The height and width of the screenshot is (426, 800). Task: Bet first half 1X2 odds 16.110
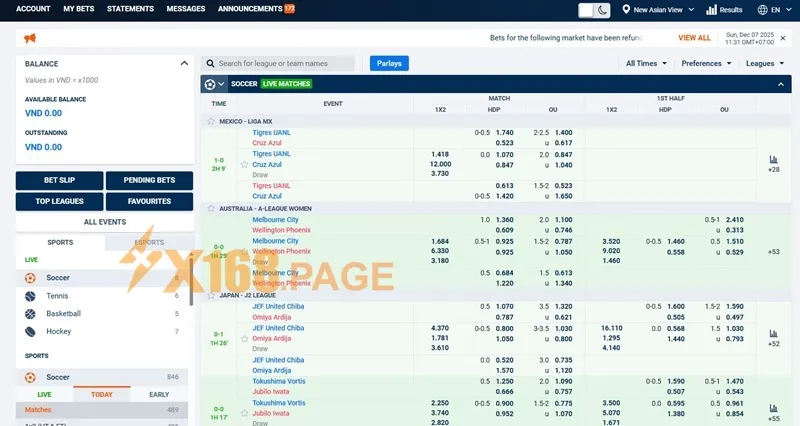pos(611,328)
